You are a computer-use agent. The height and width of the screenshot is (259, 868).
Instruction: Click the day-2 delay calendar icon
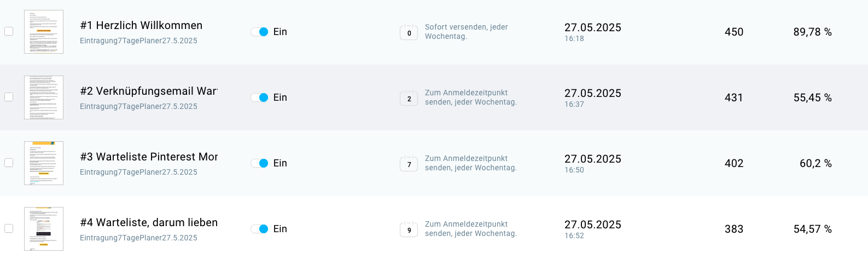point(409,98)
